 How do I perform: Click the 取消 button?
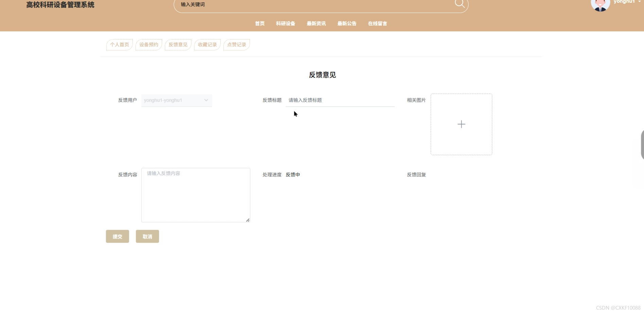point(147,237)
